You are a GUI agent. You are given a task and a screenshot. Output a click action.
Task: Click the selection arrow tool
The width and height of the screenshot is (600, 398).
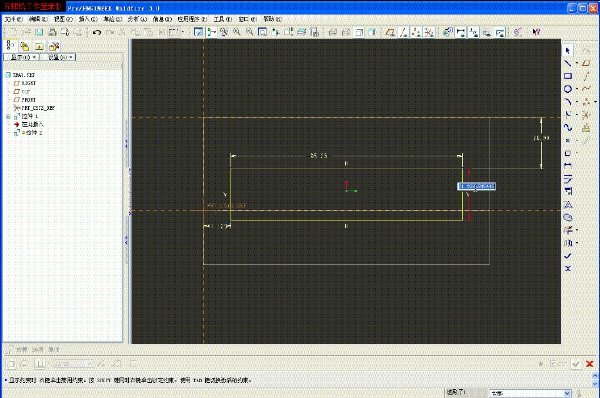(568, 51)
